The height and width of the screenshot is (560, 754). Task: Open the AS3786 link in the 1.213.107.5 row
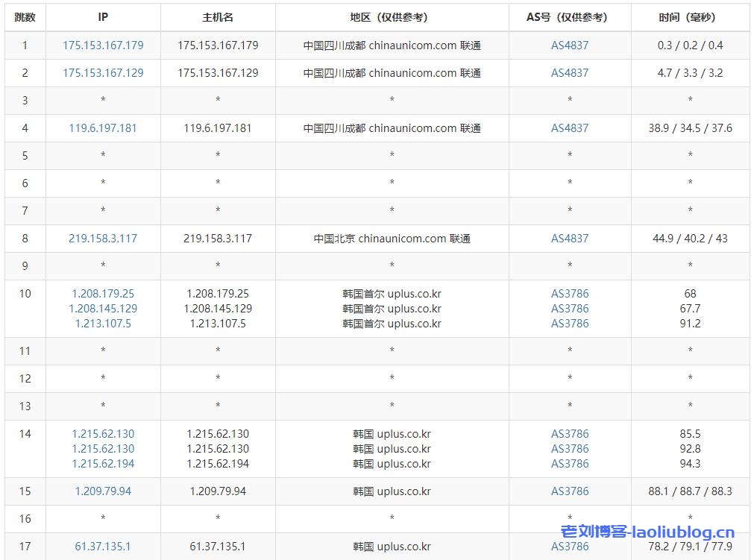pyautogui.click(x=570, y=324)
